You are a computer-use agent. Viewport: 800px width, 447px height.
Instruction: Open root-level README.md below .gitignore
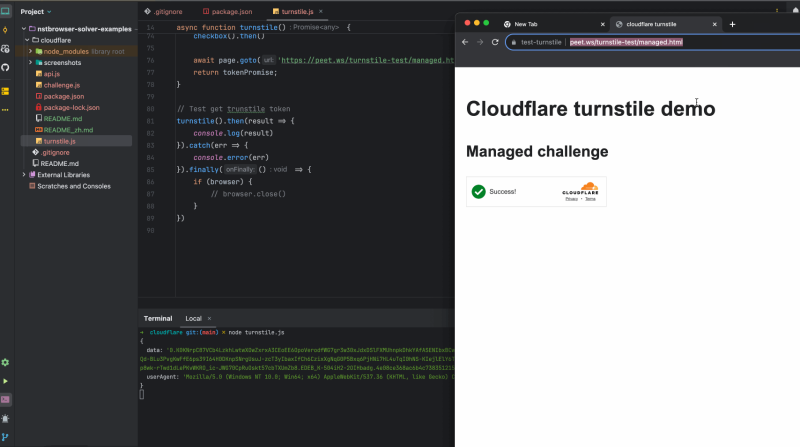[x=60, y=163]
